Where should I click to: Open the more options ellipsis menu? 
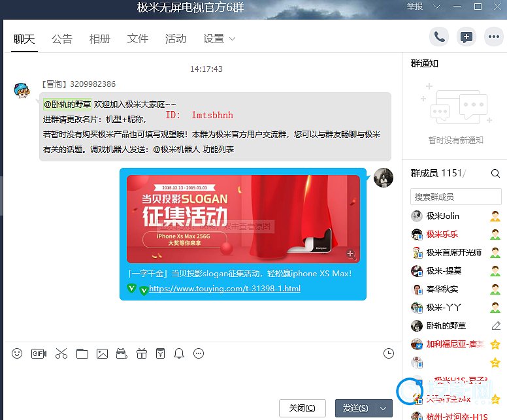494,37
